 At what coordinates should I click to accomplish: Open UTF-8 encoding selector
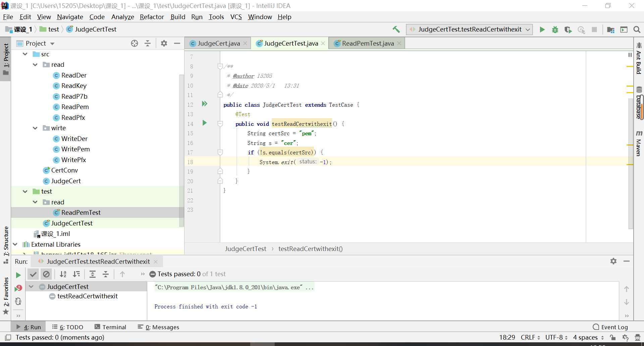coord(556,337)
